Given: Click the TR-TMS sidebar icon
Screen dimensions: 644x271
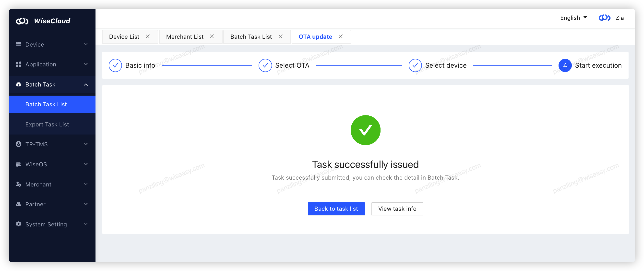Looking at the screenshot, I should click(19, 144).
